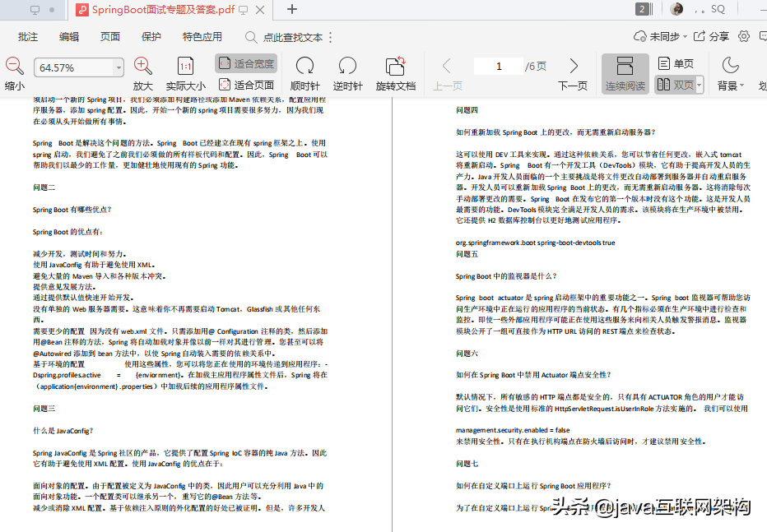Viewport: 767px width, 532px height.
Task: Click heading 问题七 in right page
Action: click(x=467, y=464)
